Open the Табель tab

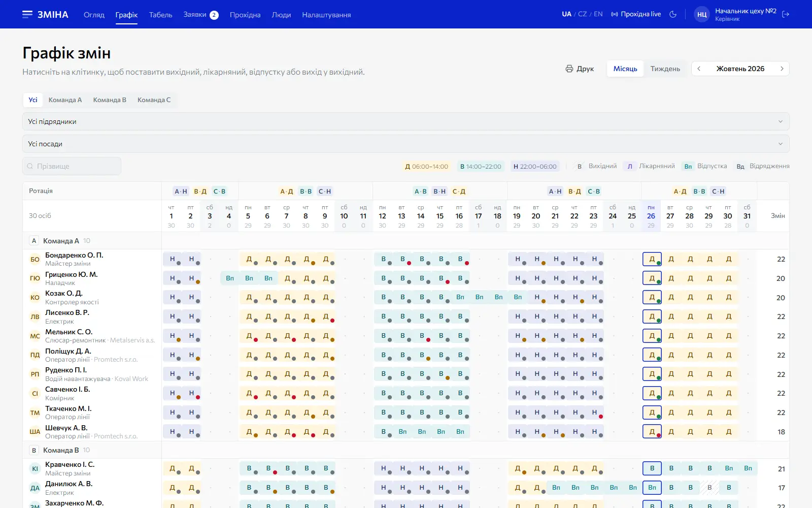pos(160,15)
